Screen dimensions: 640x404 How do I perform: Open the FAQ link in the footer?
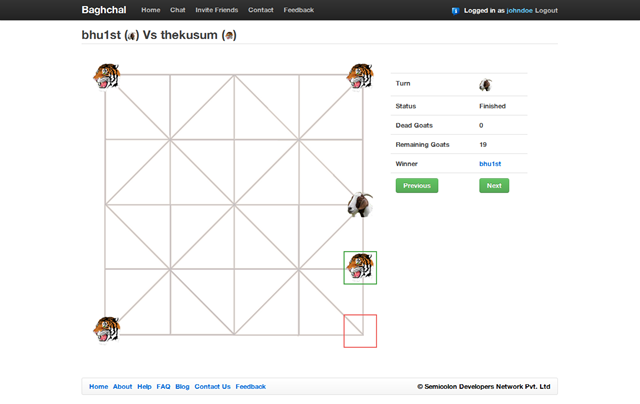[163, 386]
